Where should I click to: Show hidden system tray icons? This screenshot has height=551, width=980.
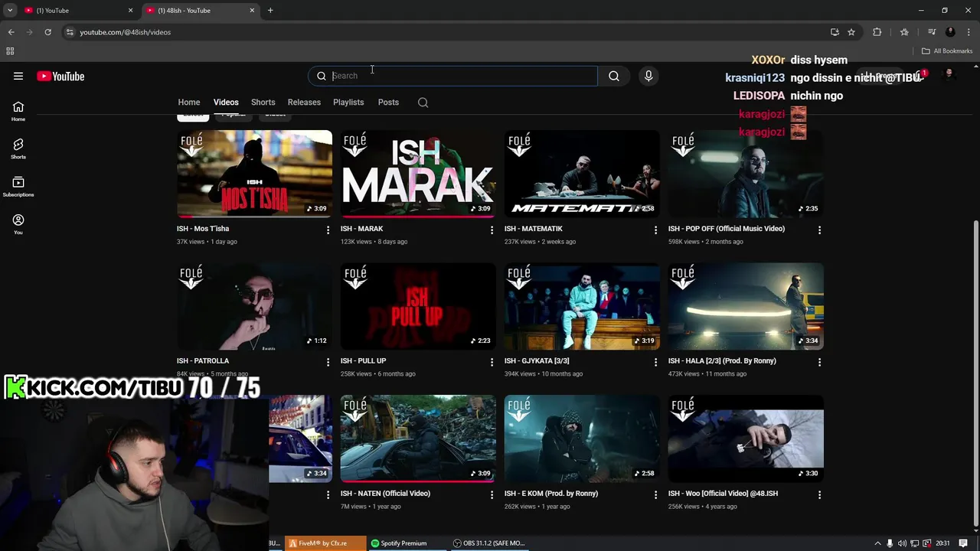[877, 543]
